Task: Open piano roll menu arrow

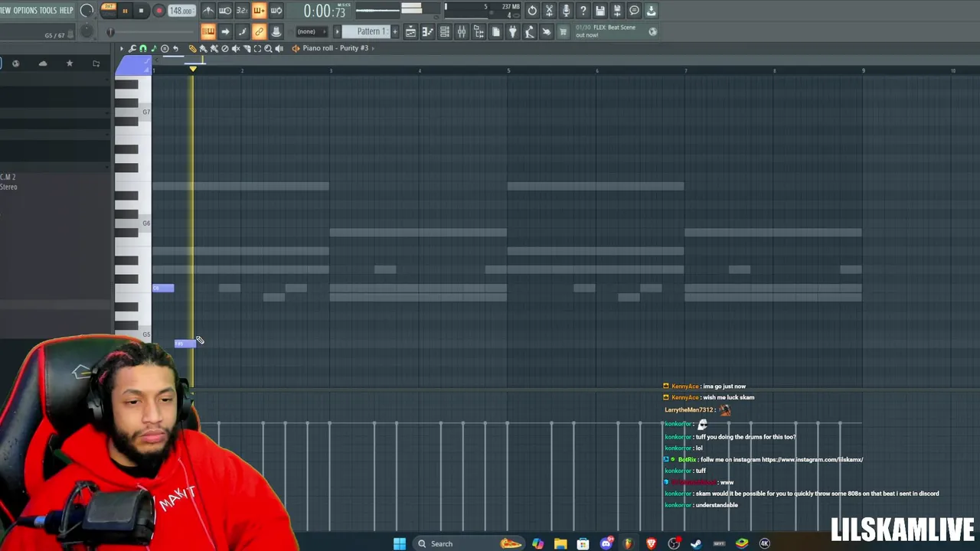Action: [x=122, y=48]
